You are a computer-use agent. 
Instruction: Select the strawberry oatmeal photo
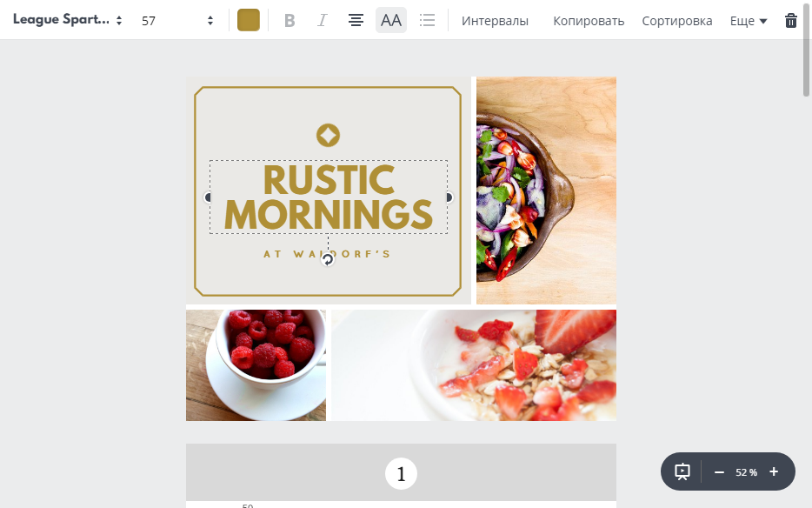(x=474, y=365)
